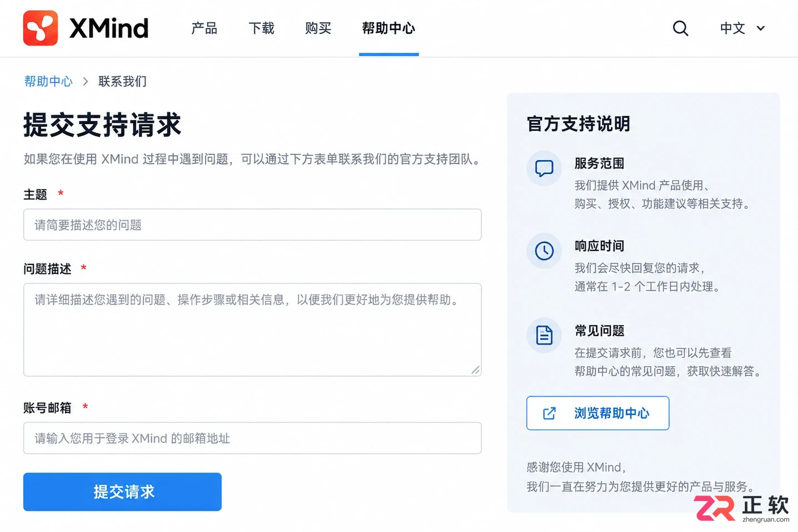Click the document icon beside 常见问题

544,335
